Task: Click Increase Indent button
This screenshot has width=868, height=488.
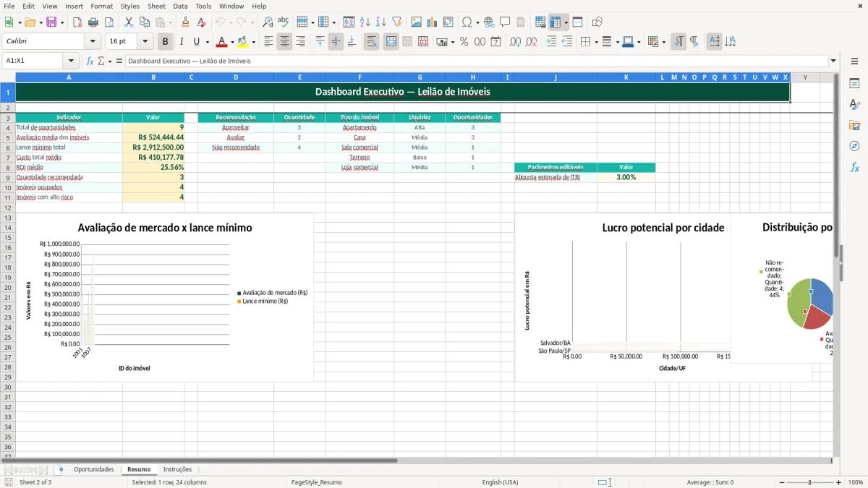Action: pos(551,42)
